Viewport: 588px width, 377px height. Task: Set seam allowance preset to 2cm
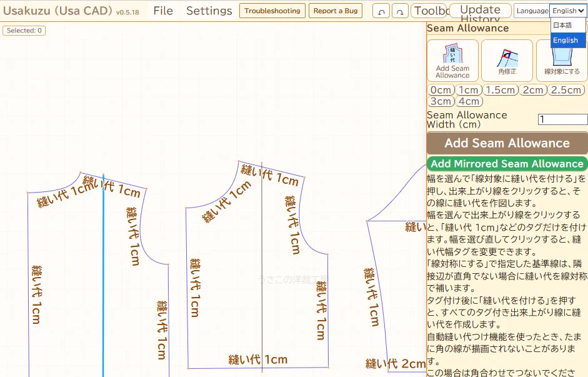[x=533, y=90]
